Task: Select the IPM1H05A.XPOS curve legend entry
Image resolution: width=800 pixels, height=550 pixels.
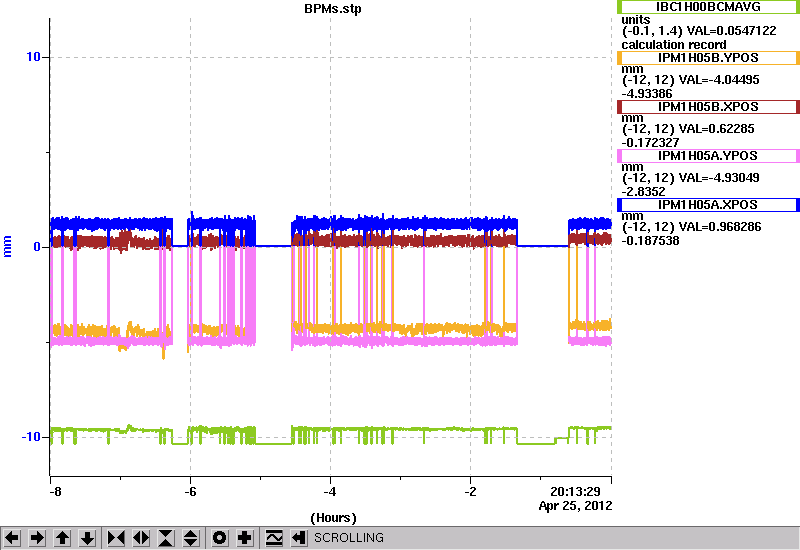Action: [708, 205]
